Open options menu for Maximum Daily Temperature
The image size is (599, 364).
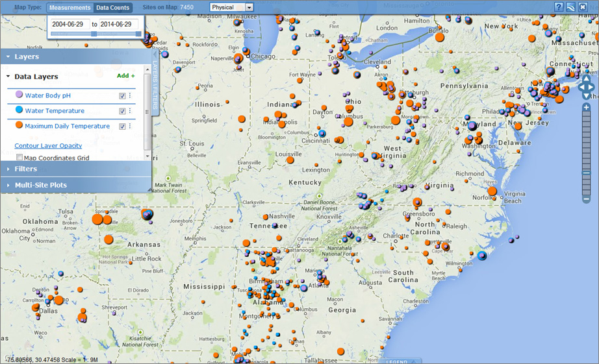pyautogui.click(x=130, y=126)
